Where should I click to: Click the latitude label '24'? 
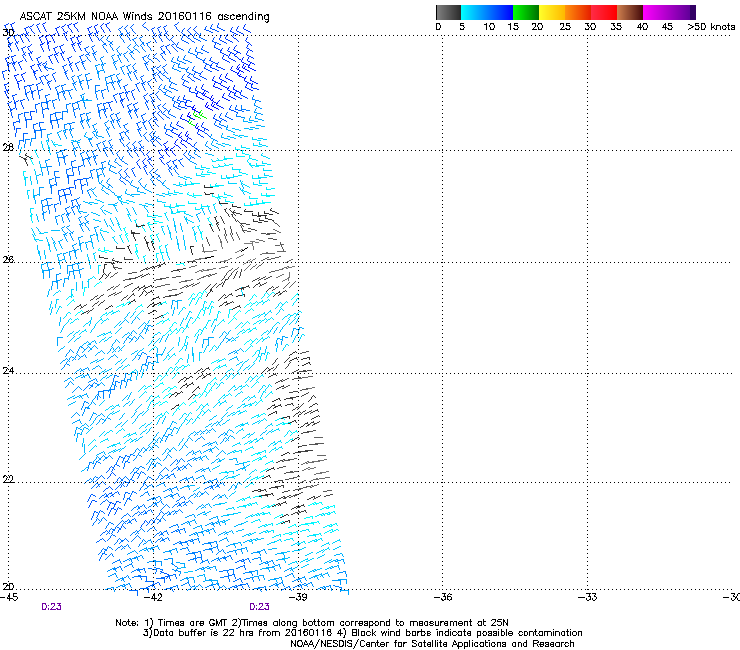(8, 371)
